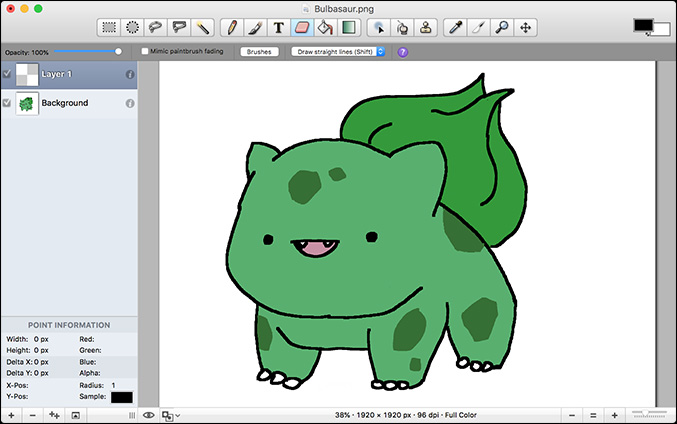Select the eraser tool
The height and width of the screenshot is (424, 677).
302,28
